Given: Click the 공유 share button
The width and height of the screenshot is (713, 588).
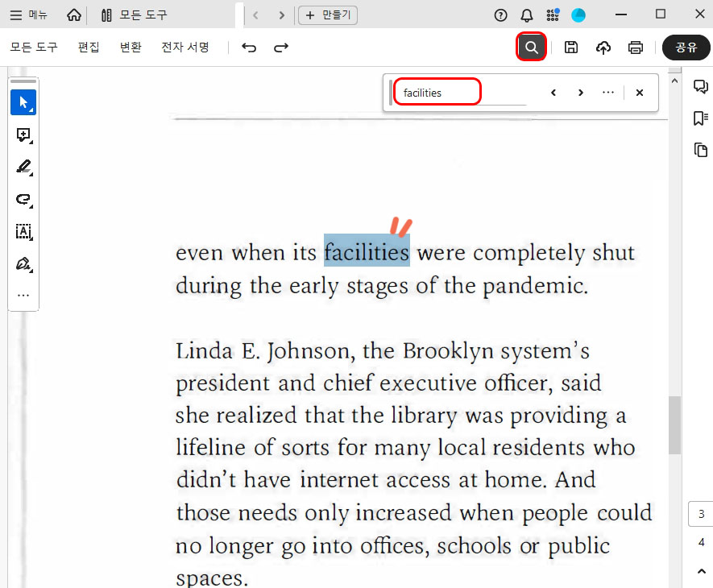Looking at the screenshot, I should point(686,48).
